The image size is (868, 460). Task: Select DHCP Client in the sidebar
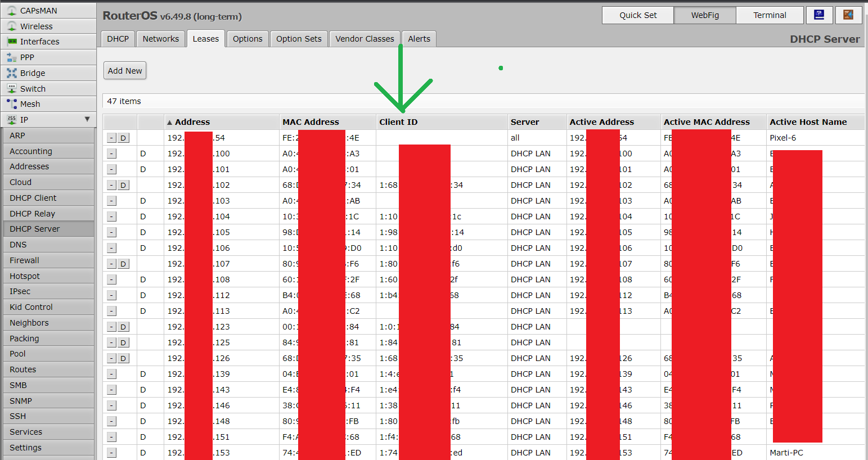point(49,198)
